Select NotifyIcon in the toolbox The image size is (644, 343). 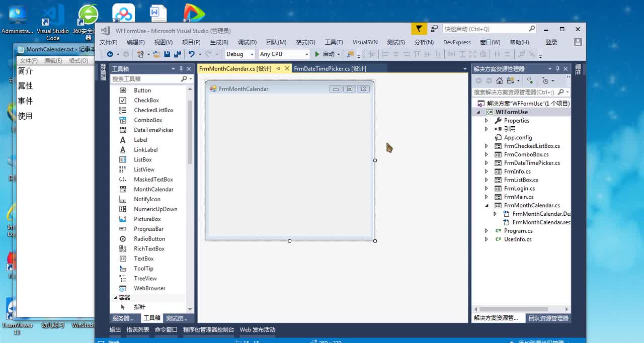click(147, 199)
